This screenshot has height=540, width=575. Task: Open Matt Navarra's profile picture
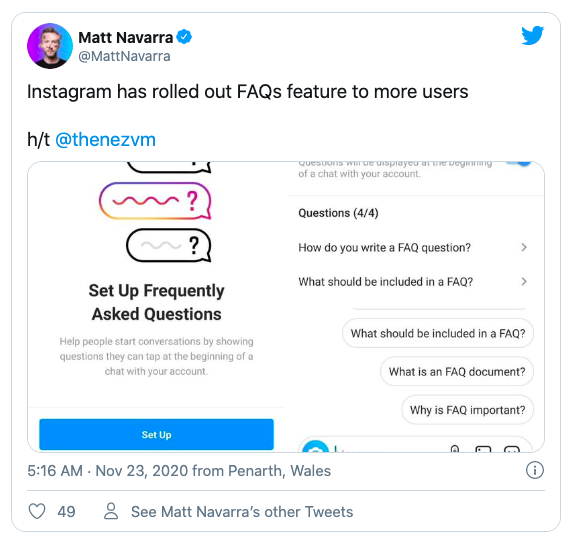click(x=50, y=46)
